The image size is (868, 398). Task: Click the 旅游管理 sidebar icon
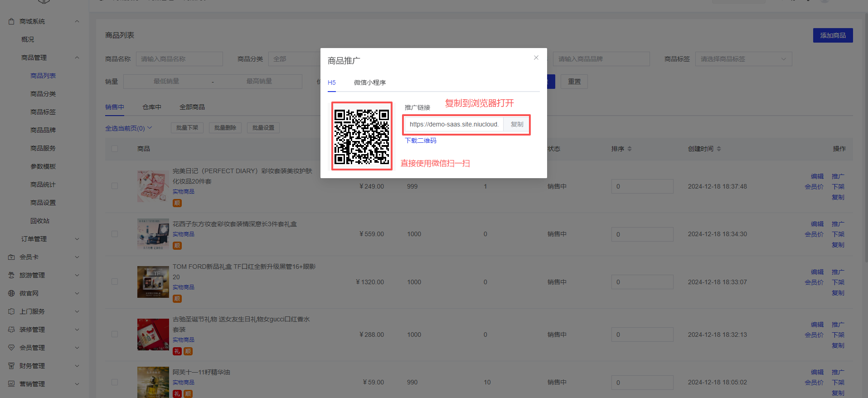click(11, 275)
